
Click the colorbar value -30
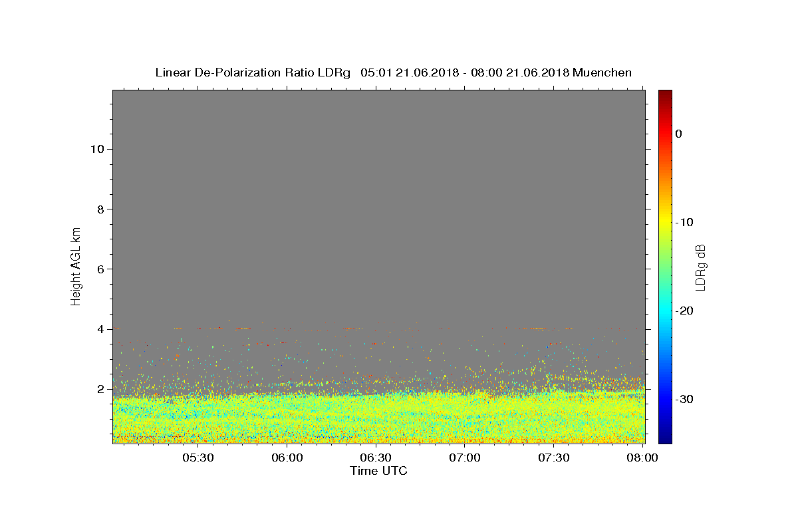pos(684,399)
